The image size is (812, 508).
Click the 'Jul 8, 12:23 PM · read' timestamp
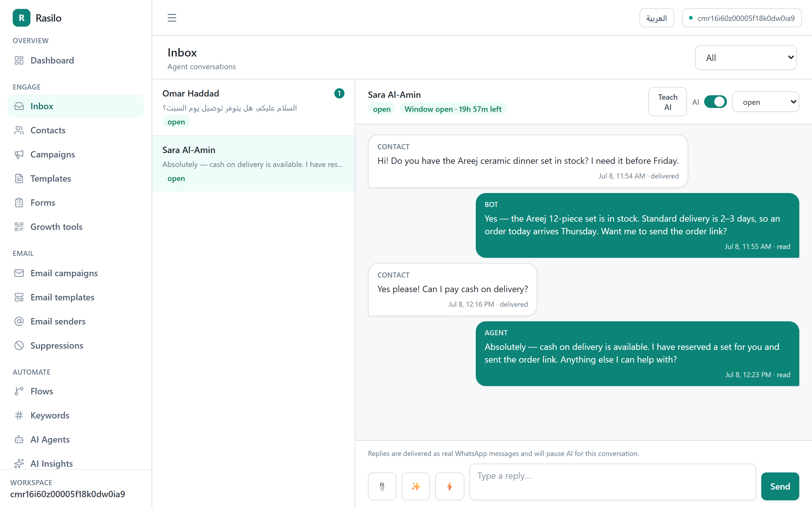(x=758, y=375)
